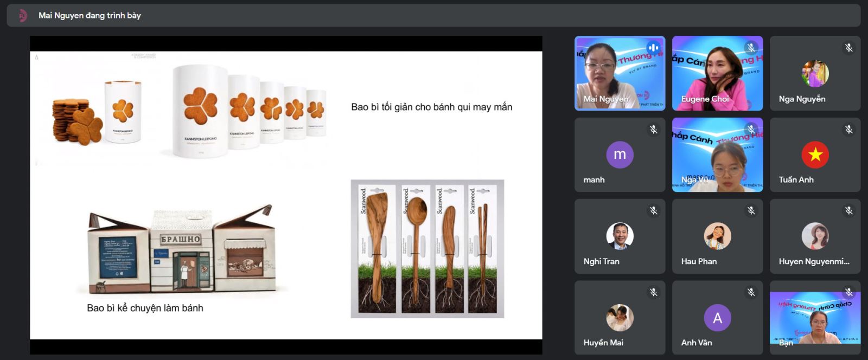Click the muted mic icon on manh's tile

(x=653, y=130)
